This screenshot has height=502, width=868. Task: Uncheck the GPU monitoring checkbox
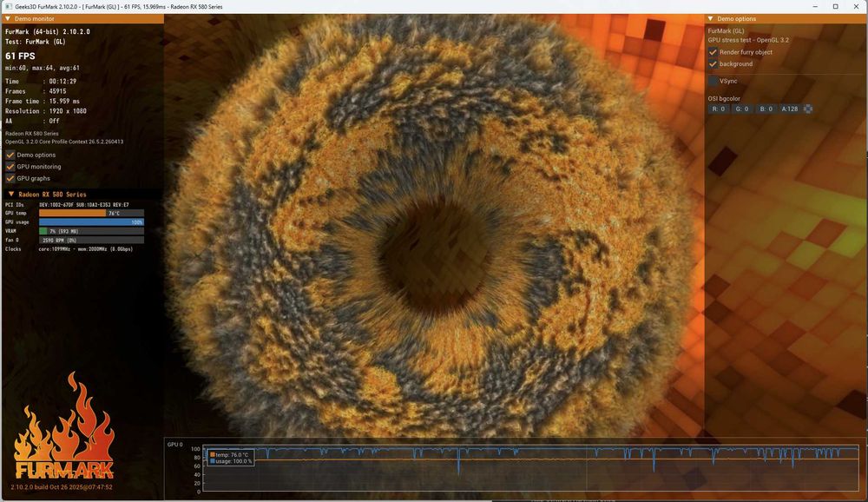(10, 167)
